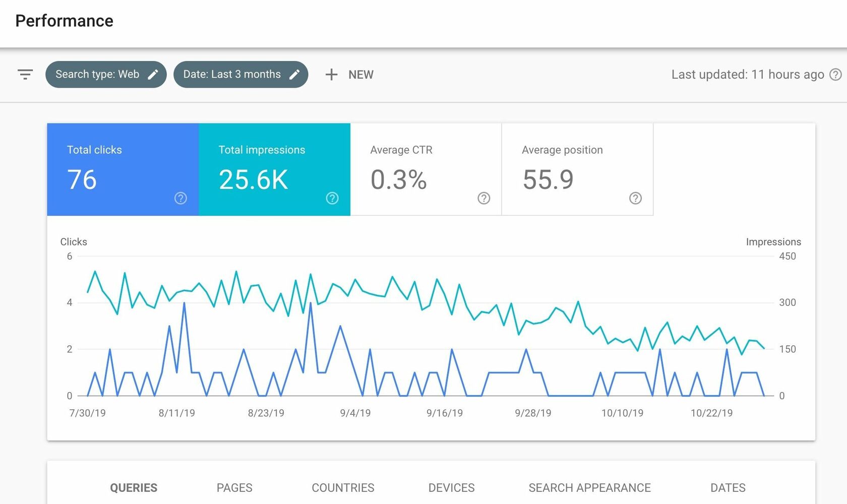Click pencil icon on Date chip
Screen dimensions: 847x504
pos(294,75)
